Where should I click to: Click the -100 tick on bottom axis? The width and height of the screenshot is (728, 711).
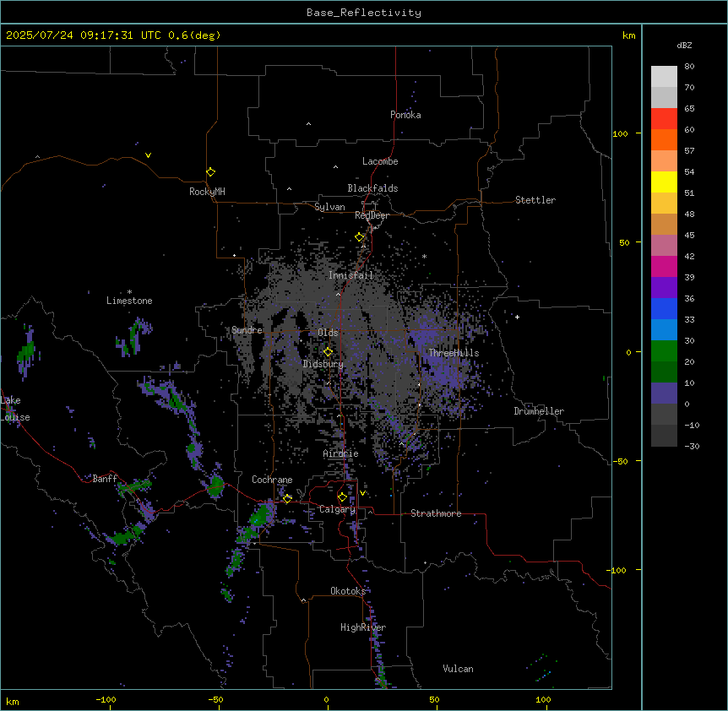106,699
